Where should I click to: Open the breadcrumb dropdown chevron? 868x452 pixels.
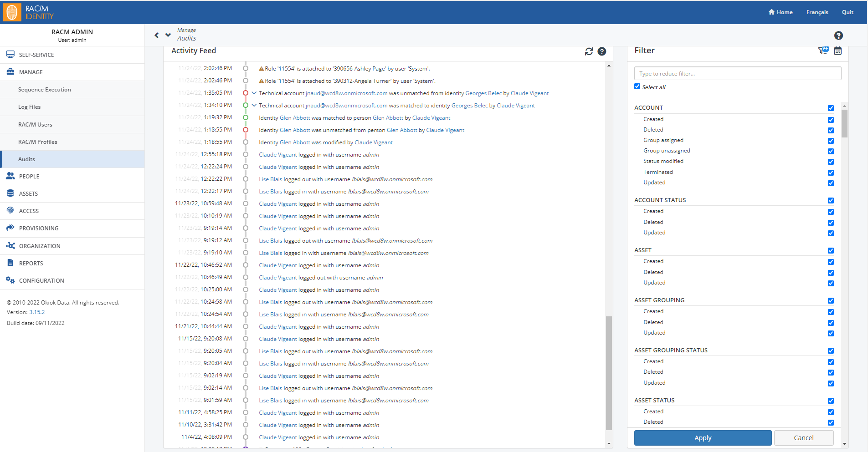[168, 35]
